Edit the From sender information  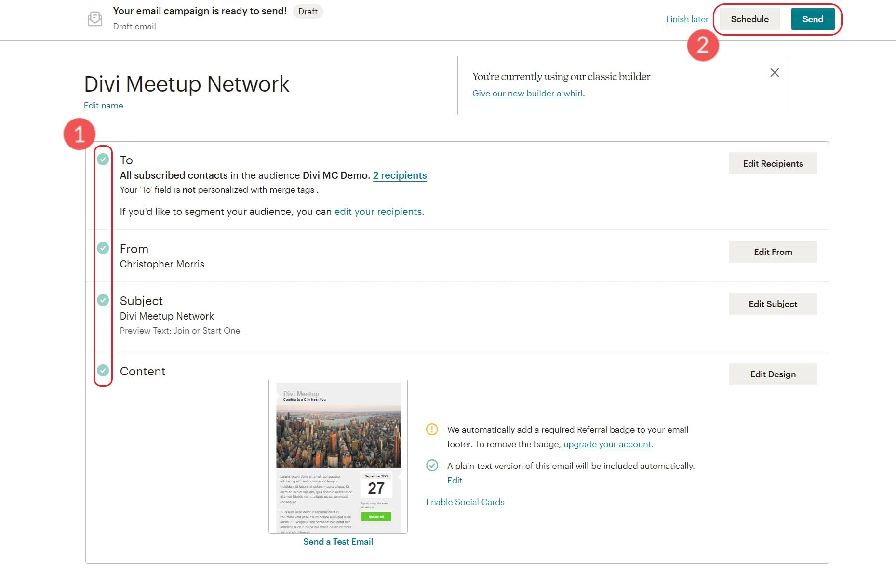coord(773,252)
